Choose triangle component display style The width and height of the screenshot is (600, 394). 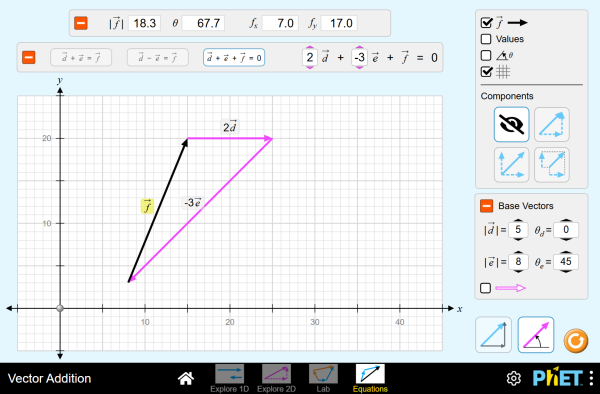point(551,124)
